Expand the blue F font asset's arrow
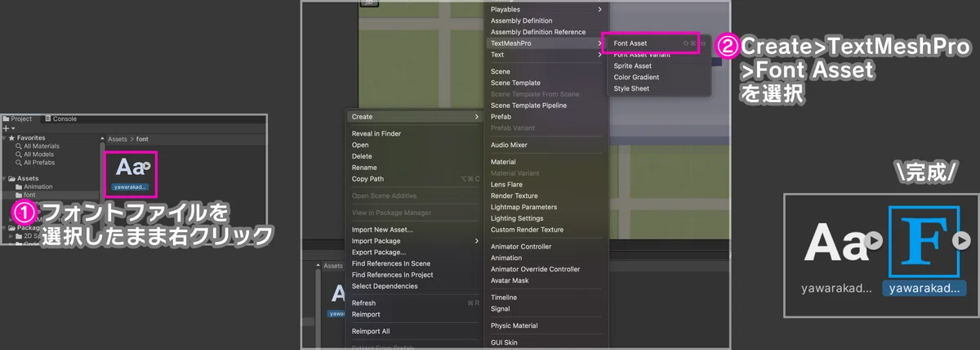The width and height of the screenshot is (980, 350). click(x=955, y=240)
